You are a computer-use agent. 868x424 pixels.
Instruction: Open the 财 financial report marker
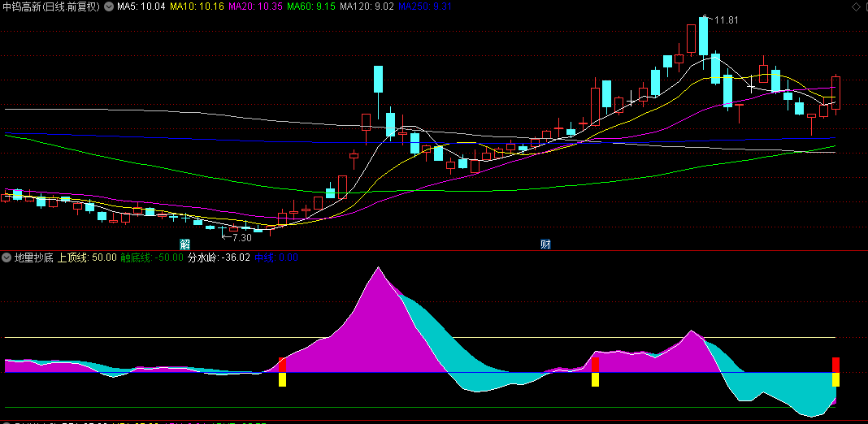pos(546,244)
